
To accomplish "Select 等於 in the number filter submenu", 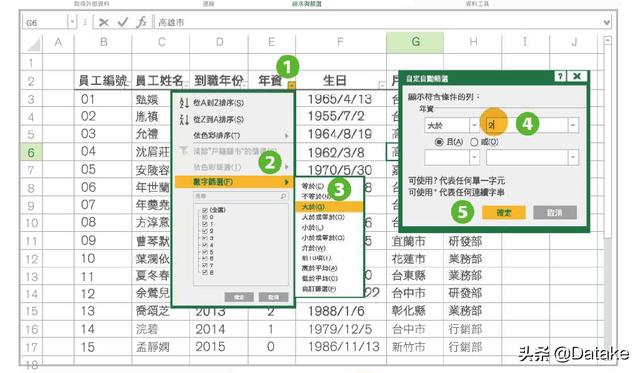I will [312, 186].
